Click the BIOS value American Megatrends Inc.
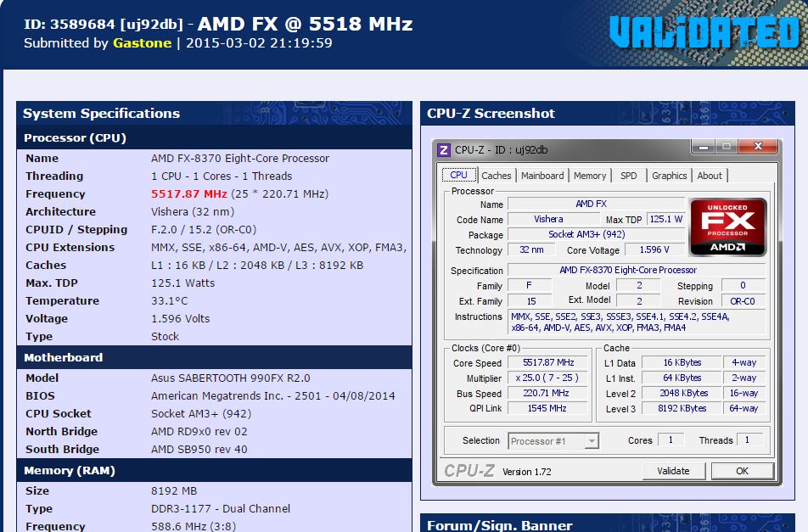The image size is (808, 532). click(273, 396)
